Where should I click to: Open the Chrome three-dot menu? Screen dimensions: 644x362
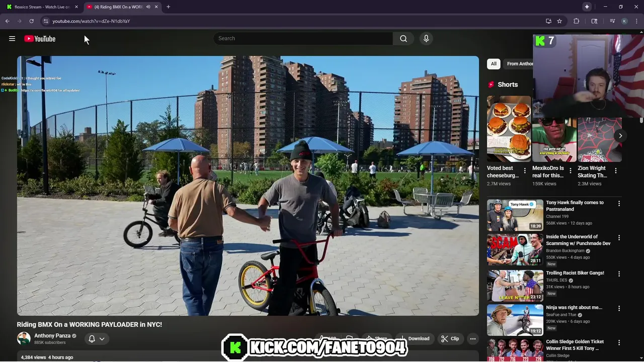coord(636,21)
